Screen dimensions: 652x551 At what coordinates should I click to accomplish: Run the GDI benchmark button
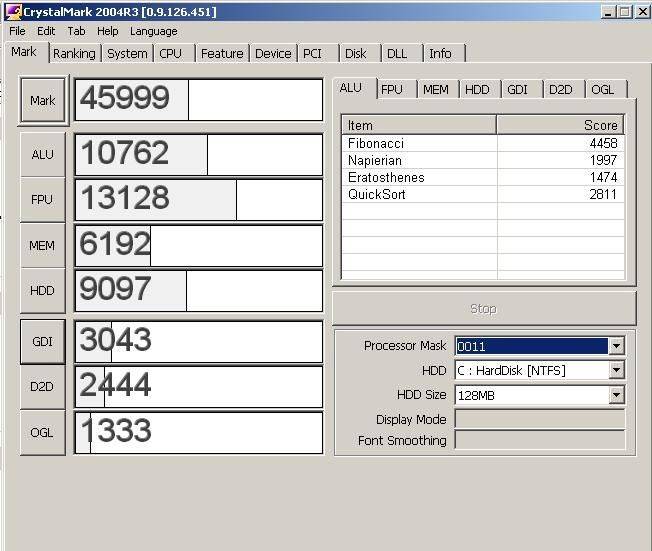point(43,341)
